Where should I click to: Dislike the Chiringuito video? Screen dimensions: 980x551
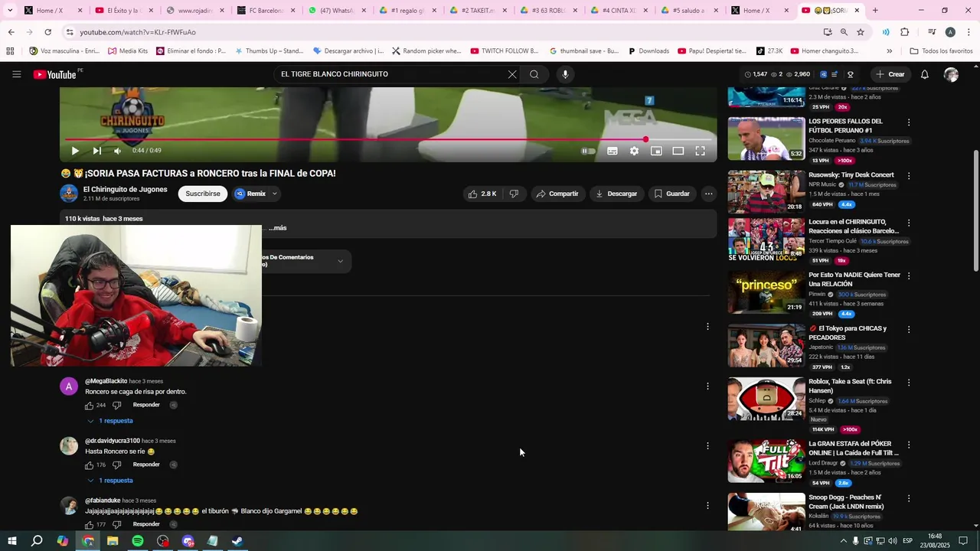pyautogui.click(x=514, y=194)
